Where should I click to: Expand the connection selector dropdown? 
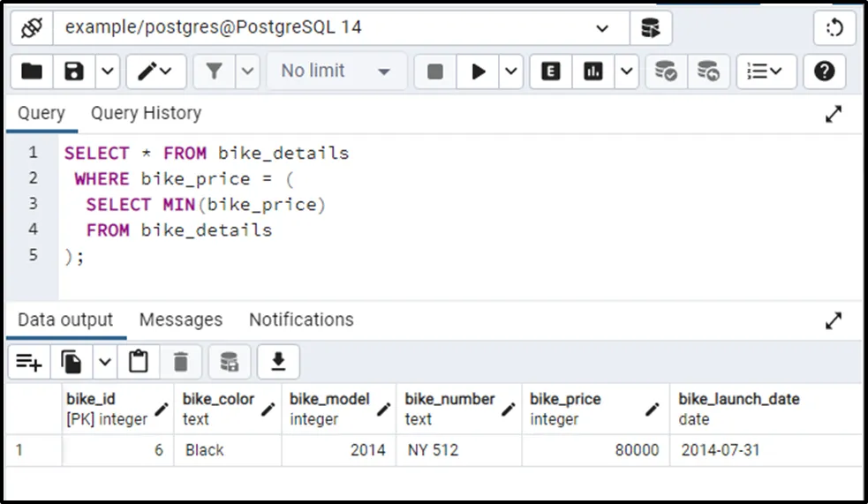click(602, 28)
